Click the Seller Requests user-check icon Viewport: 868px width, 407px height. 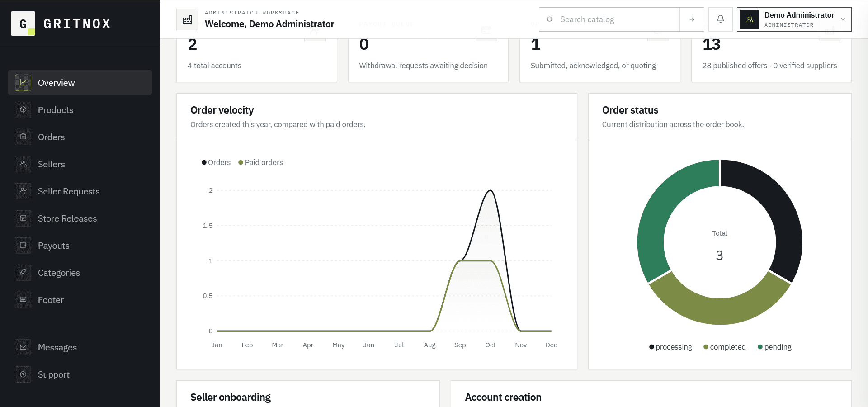(x=23, y=191)
